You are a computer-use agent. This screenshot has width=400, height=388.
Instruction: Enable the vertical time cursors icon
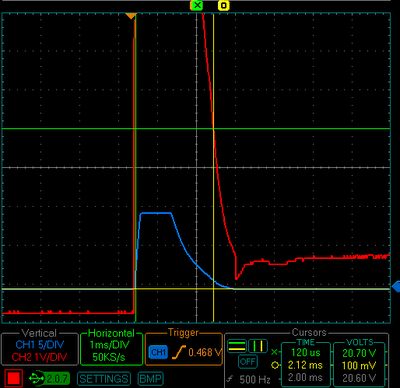click(258, 346)
